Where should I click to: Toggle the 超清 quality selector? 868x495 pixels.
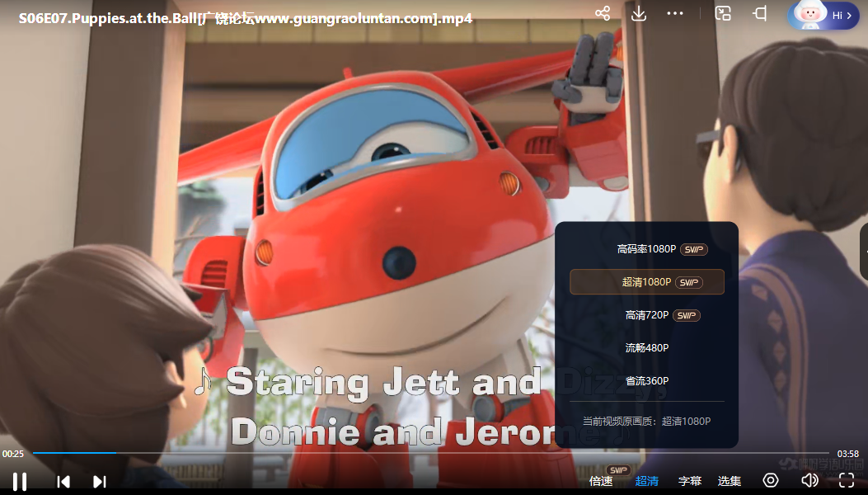tap(646, 481)
